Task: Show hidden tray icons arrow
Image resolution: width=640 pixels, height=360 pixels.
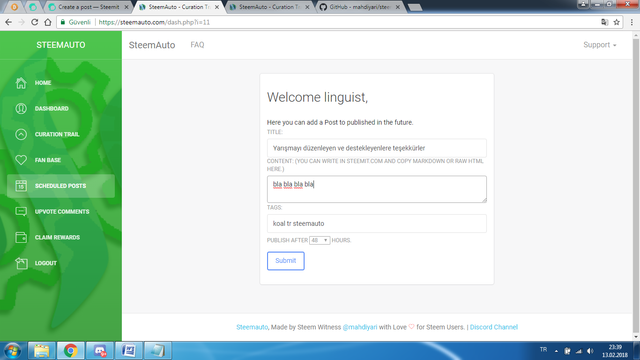Action: coord(556,351)
